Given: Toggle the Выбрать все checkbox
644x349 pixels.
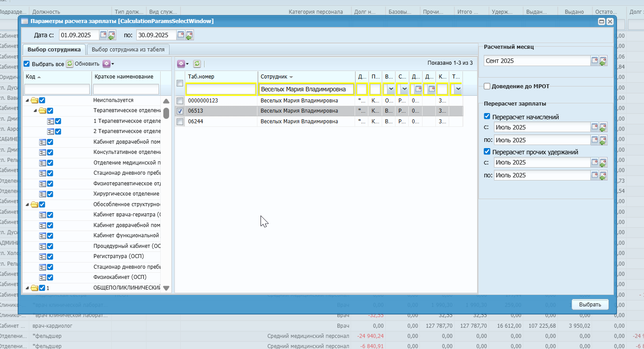Looking at the screenshot, I should (x=27, y=64).
